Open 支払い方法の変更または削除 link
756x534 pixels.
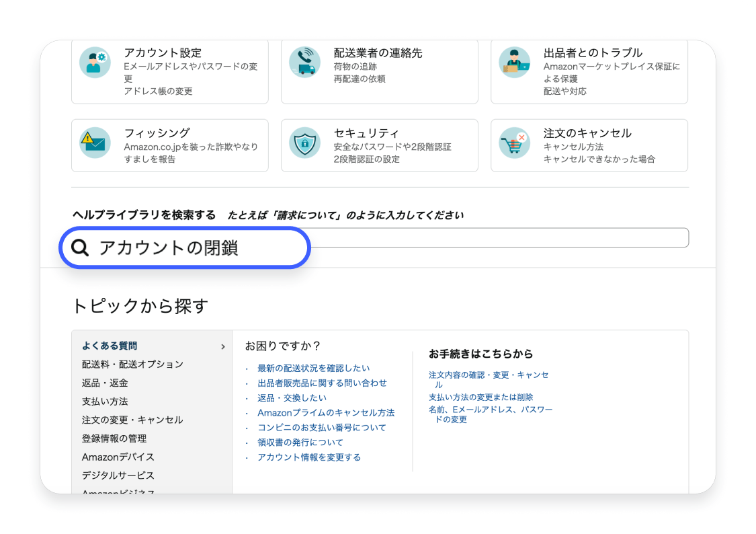pyautogui.click(x=481, y=397)
